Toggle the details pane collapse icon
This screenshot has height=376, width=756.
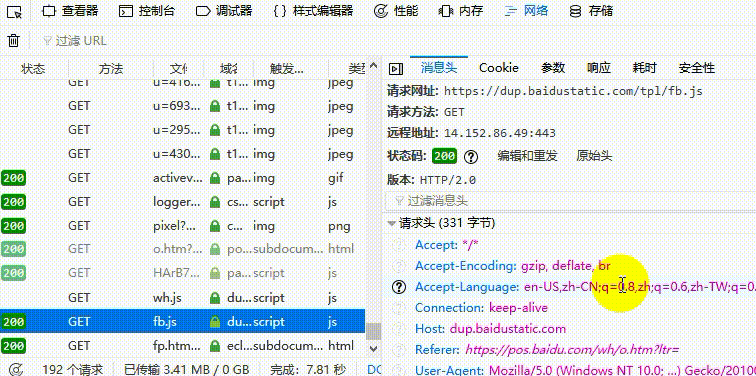tap(395, 69)
